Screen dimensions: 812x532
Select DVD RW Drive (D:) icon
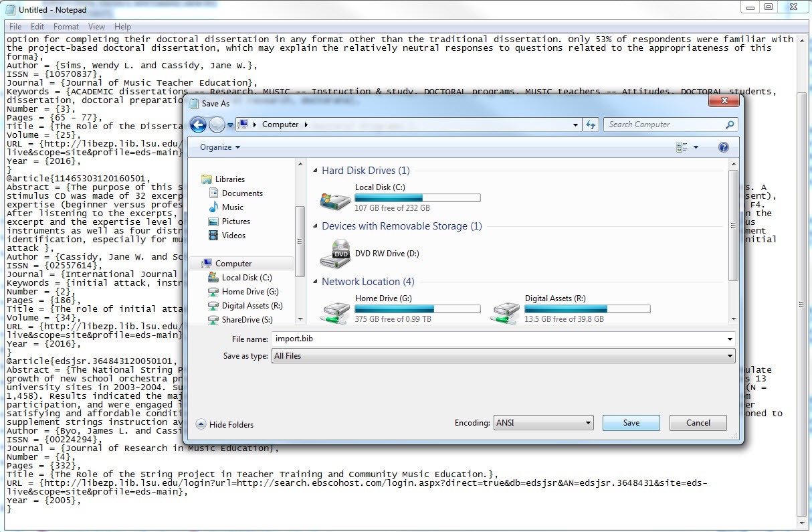coord(335,254)
